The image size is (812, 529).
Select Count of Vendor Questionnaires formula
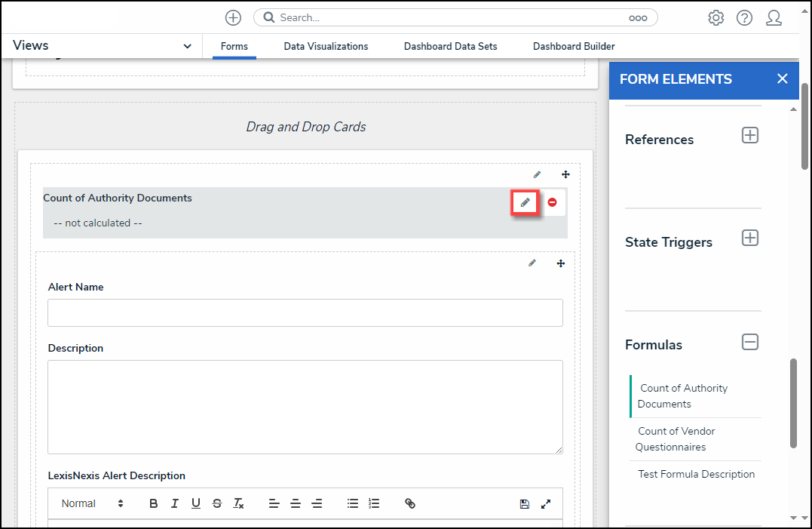pyautogui.click(x=676, y=439)
